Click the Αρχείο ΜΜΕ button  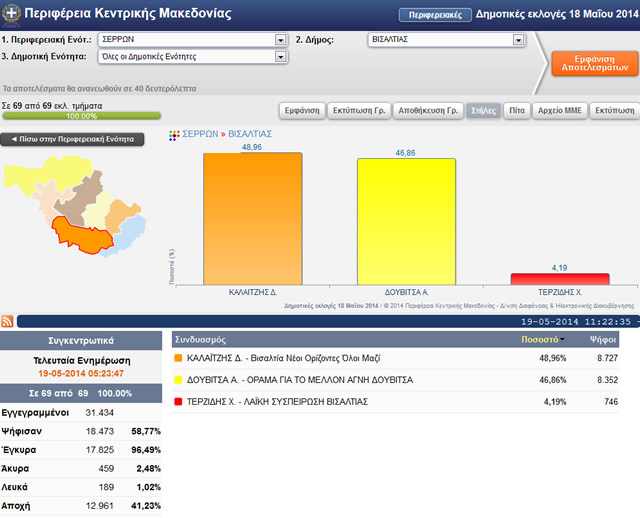(x=560, y=110)
